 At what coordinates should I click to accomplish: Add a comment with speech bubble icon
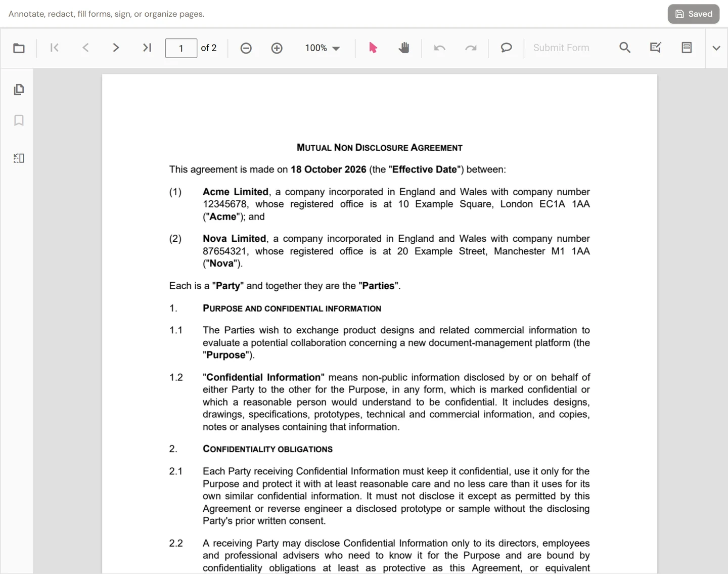(506, 48)
